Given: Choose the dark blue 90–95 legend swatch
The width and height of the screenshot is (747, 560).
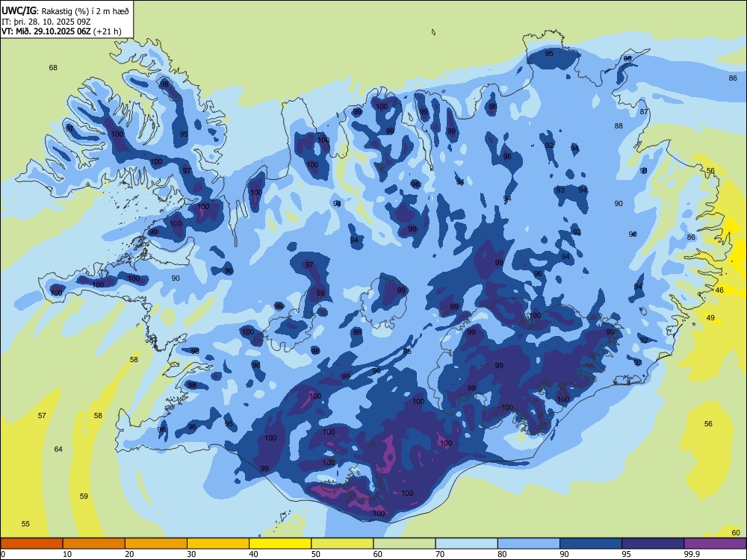Looking at the screenshot, I should click(x=591, y=544).
